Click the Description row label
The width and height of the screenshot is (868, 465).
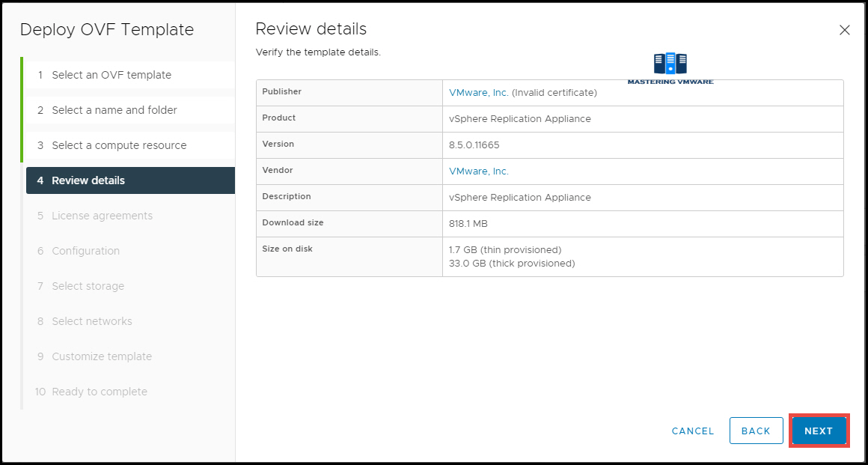point(286,196)
